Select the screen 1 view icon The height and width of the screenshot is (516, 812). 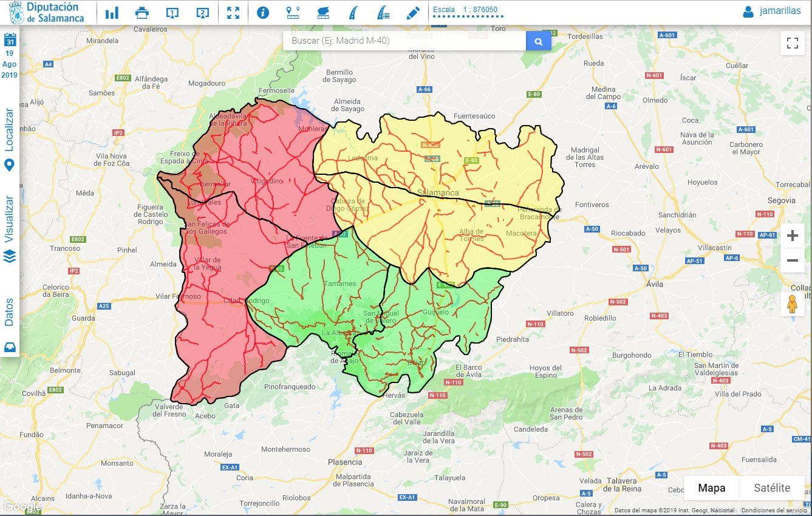pos(172,13)
